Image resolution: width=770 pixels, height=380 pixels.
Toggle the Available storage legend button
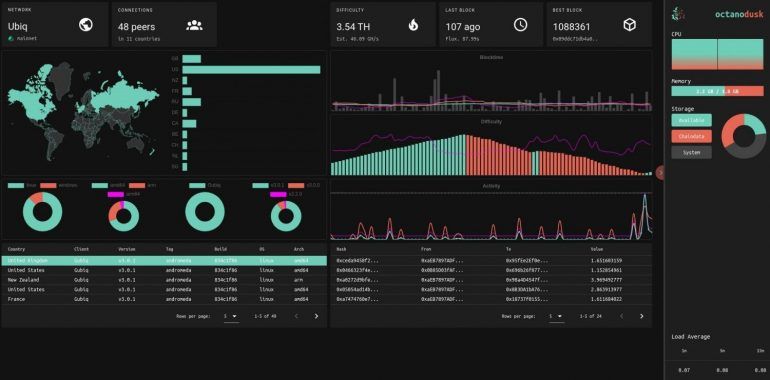(691, 120)
